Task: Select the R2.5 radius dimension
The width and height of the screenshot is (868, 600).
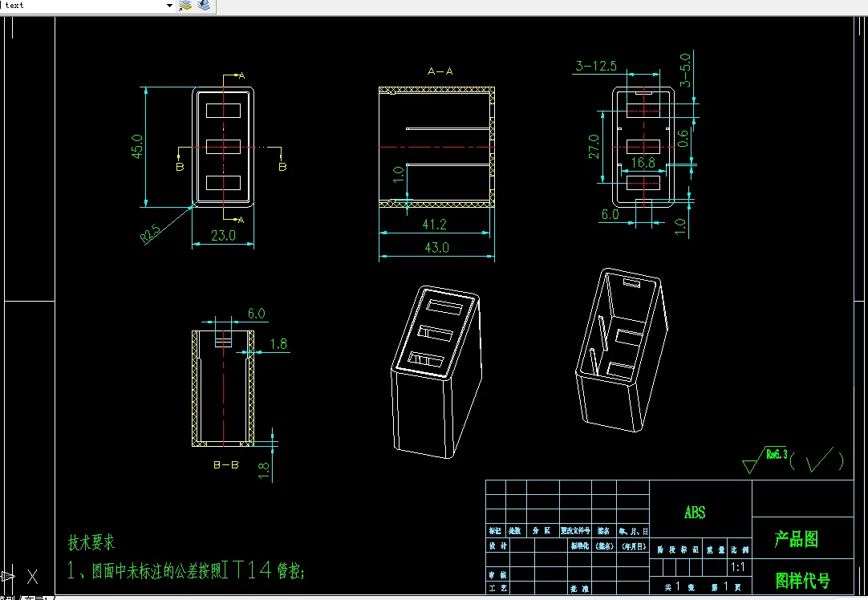Action: click(150, 233)
